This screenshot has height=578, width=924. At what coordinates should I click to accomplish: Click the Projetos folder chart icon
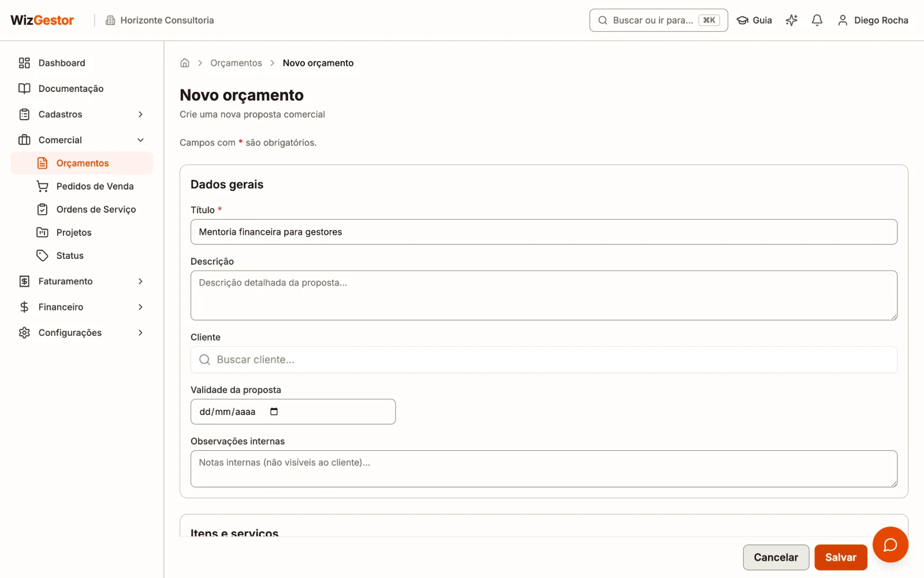click(x=42, y=232)
